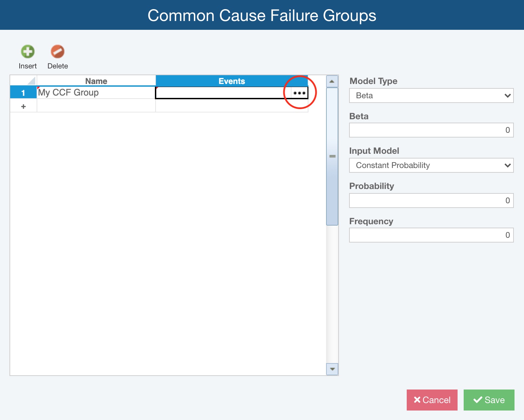Click the plus add-row marker

coord(23,106)
